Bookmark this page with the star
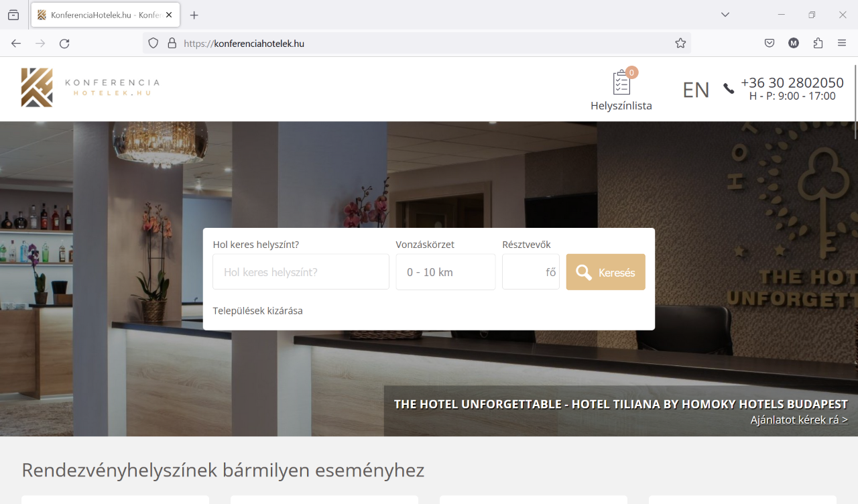 [x=680, y=43]
